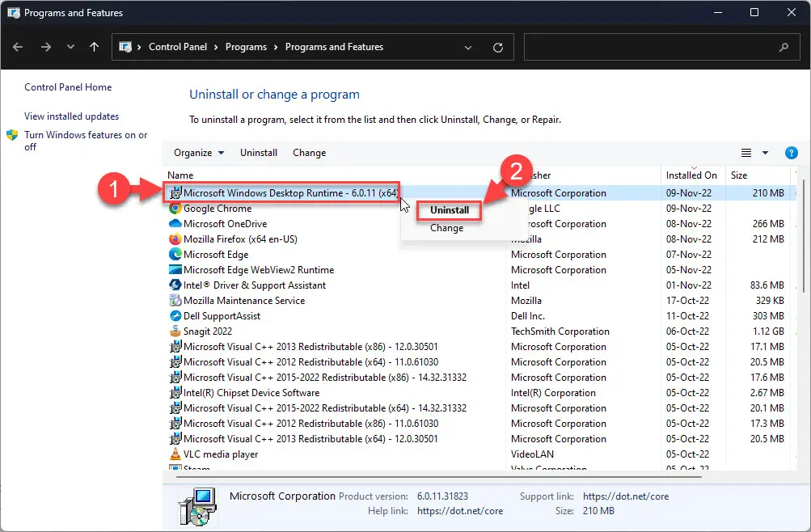This screenshot has height=532, width=811.
Task: Expand more view options arrow
Action: coord(765,153)
